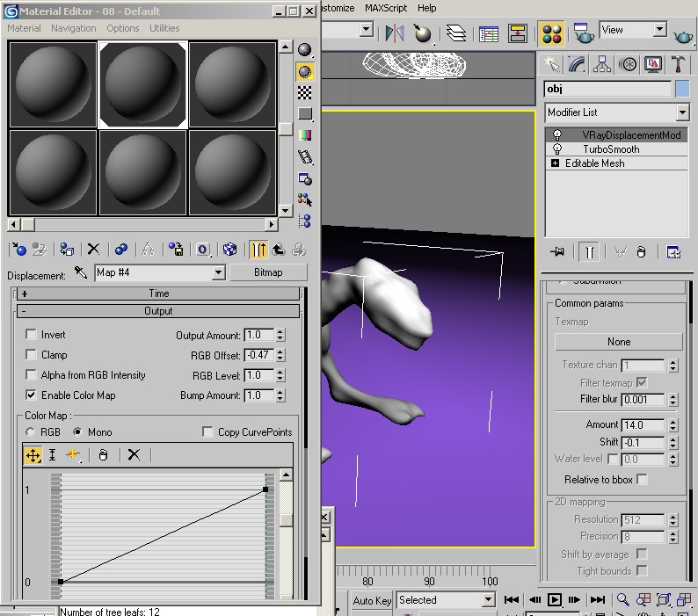The height and width of the screenshot is (616, 698).
Task: Open the Utilities menu in Material Editor
Action: pos(164,28)
